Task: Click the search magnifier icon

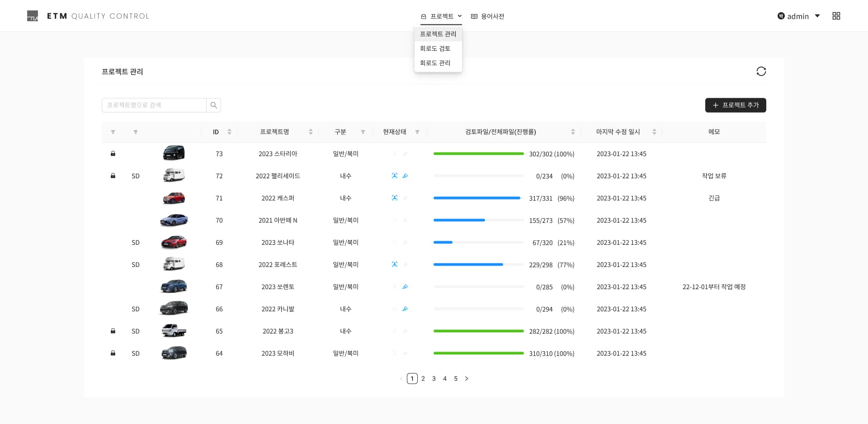Action: 213,105
